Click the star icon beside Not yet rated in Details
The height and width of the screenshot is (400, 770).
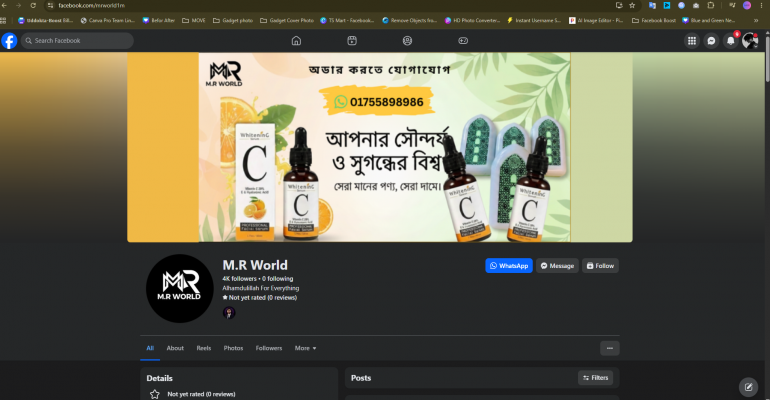[154, 394]
